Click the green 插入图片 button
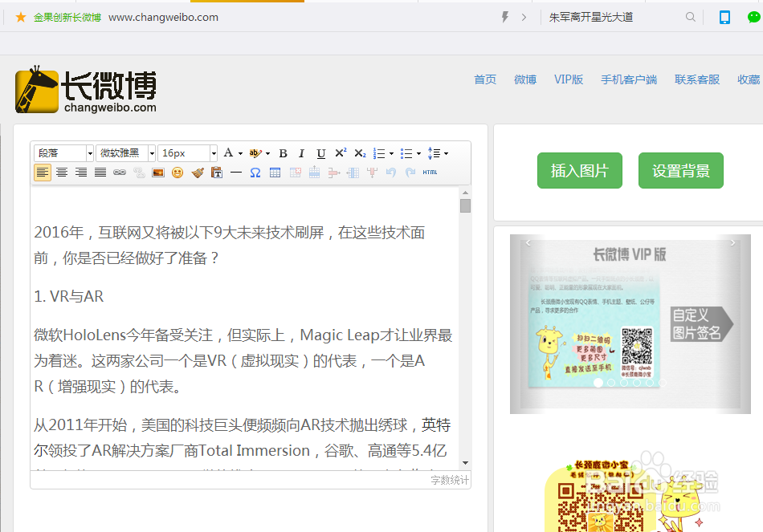 pos(580,171)
